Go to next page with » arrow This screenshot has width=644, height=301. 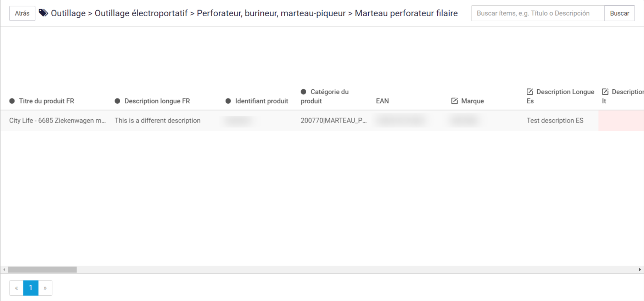point(45,288)
